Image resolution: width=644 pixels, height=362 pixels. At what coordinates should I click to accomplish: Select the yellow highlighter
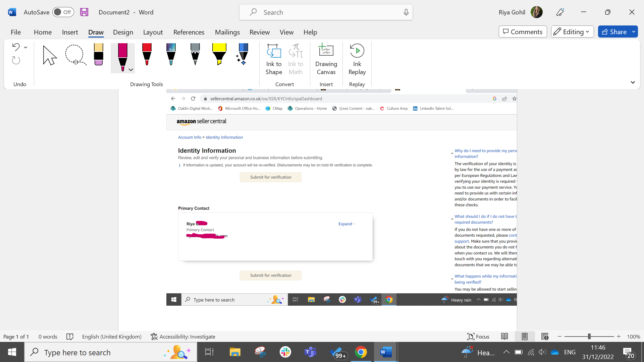click(x=219, y=54)
